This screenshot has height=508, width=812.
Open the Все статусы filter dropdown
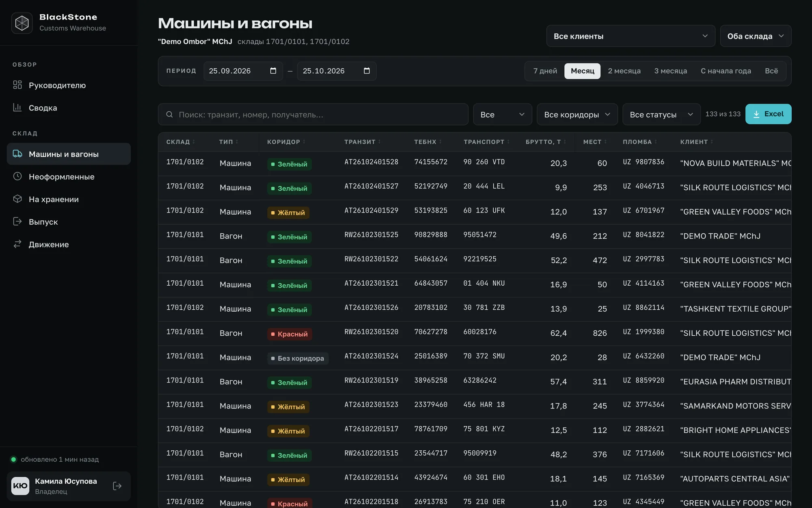click(x=661, y=115)
